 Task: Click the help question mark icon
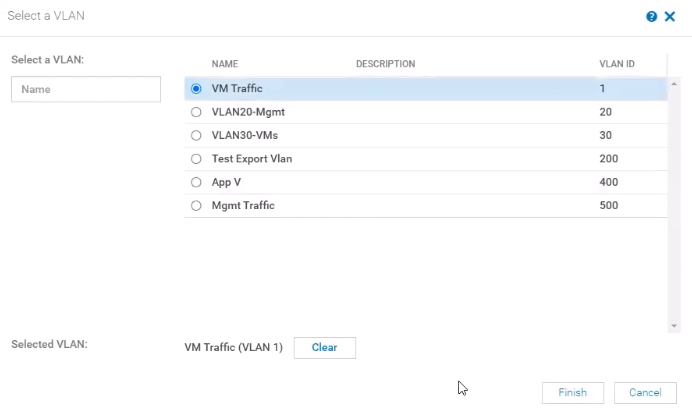pos(652,17)
